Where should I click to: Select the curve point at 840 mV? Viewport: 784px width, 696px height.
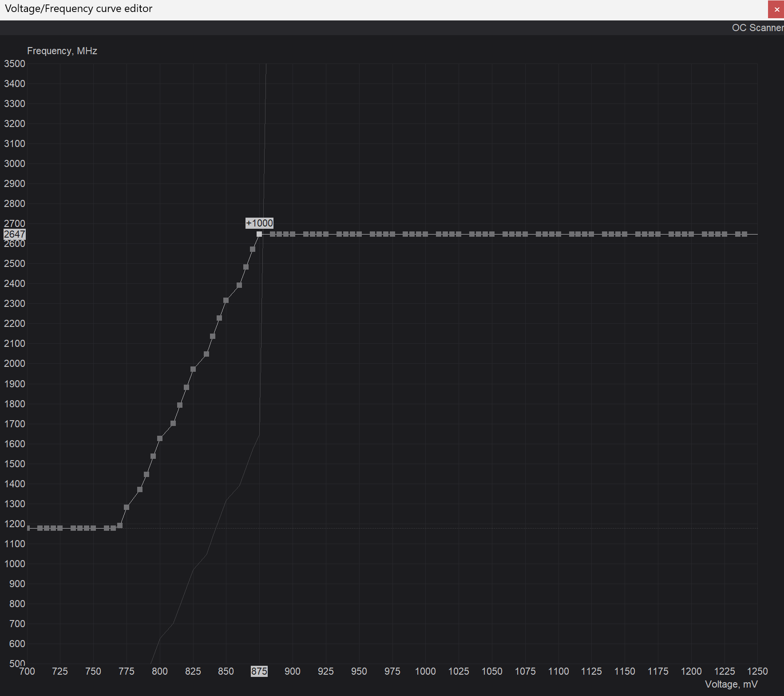point(213,336)
